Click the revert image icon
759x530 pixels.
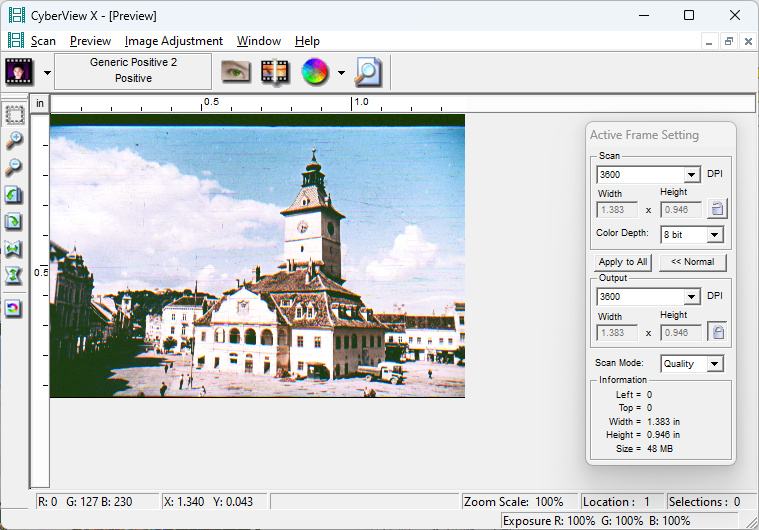click(x=14, y=308)
